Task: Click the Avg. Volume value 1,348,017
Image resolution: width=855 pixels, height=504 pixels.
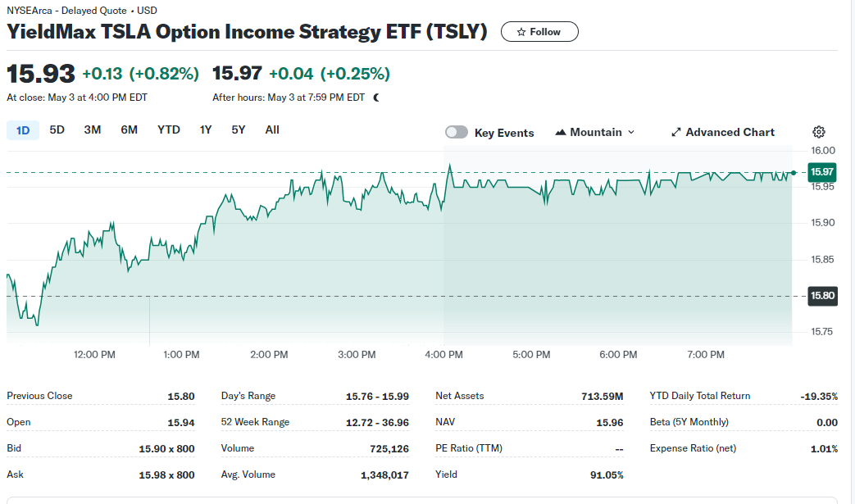Action: 384,475
